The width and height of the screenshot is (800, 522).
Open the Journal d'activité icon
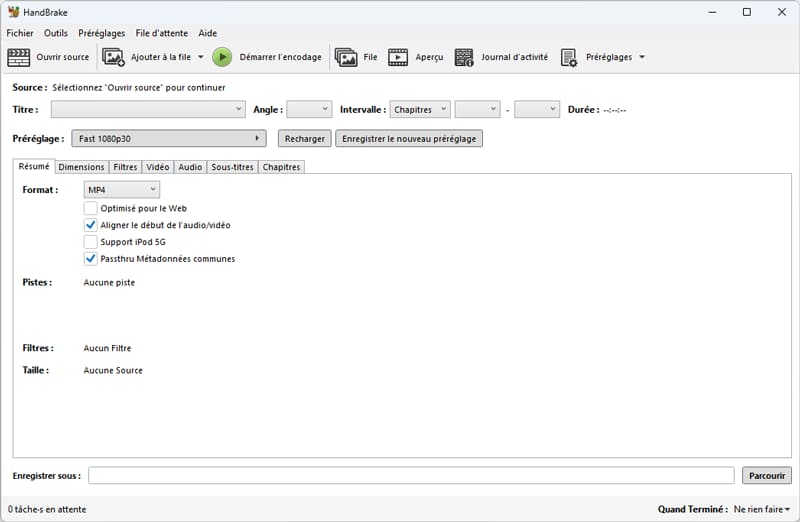(464, 57)
